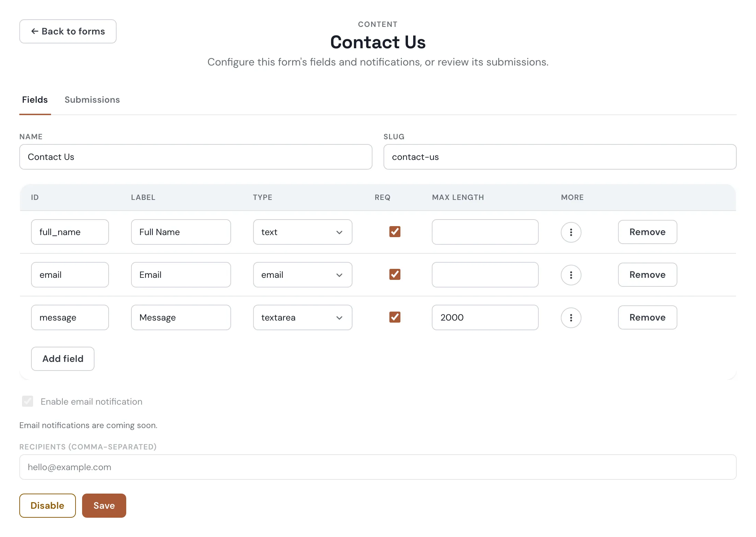This screenshot has width=756, height=537.
Task: Focus the Name input with Contact Us
Action: (x=196, y=157)
